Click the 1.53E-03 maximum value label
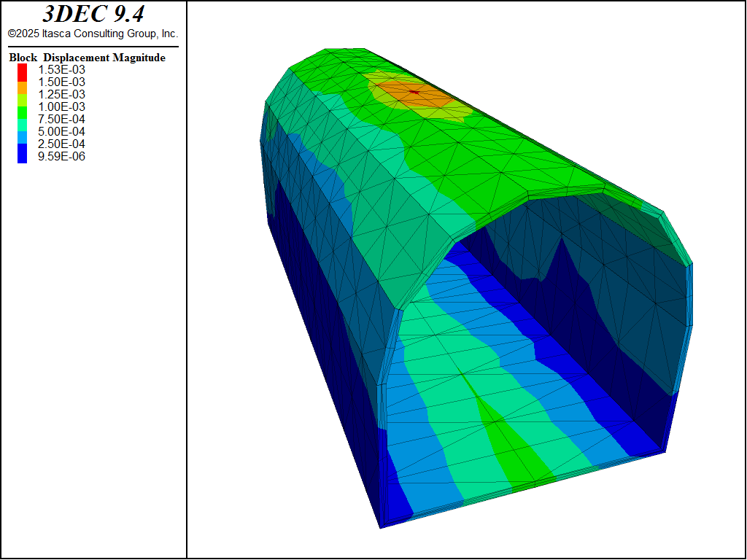 (x=61, y=70)
